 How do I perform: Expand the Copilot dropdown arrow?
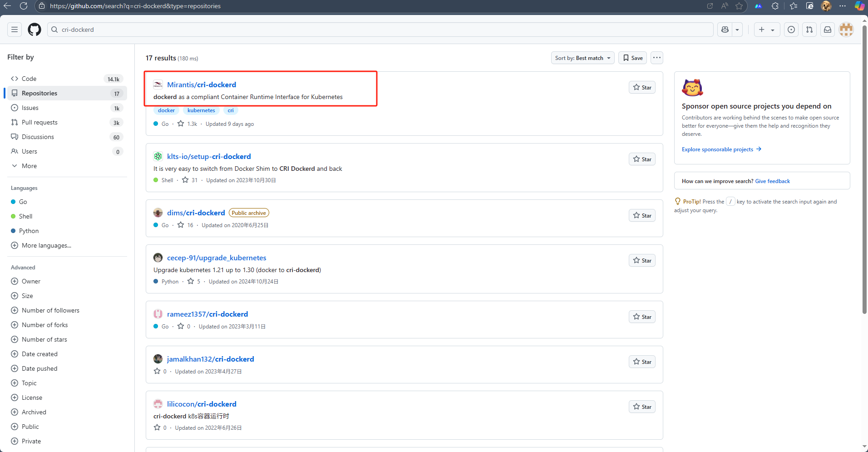pyautogui.click(x=737, y=30)
